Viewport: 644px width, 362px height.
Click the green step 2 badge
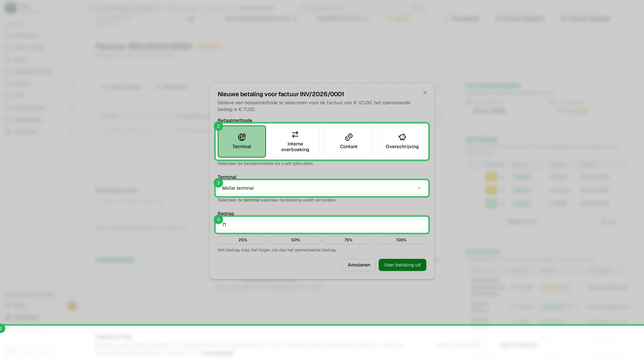pyautogui.click(x=218, y=126)
